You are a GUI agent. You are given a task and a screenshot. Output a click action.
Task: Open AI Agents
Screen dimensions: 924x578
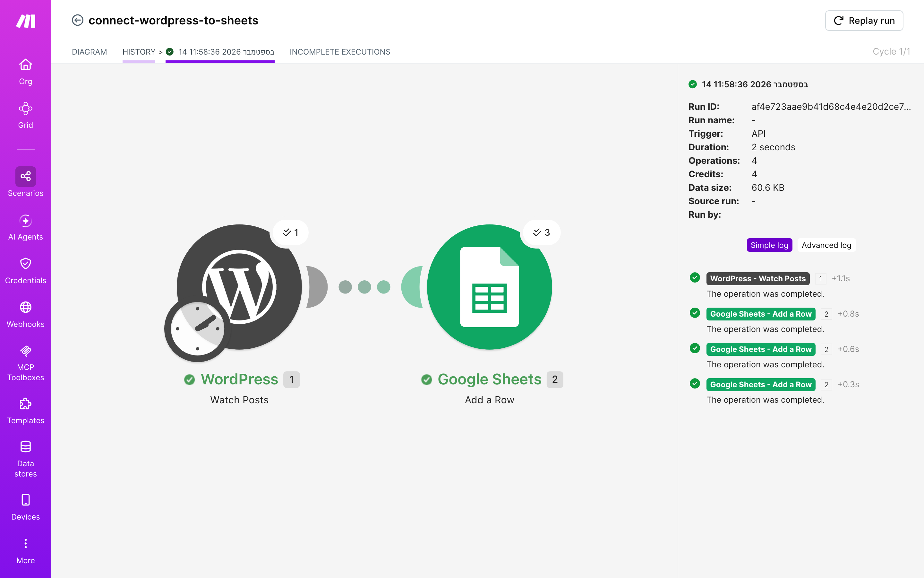[26, 227]
